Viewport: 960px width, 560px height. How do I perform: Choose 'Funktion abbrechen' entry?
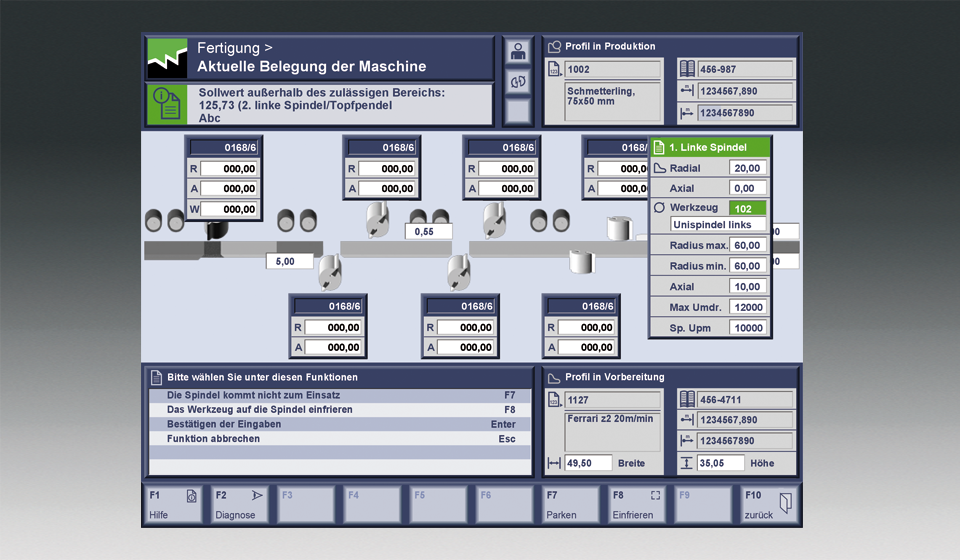[x=339, y=439]
